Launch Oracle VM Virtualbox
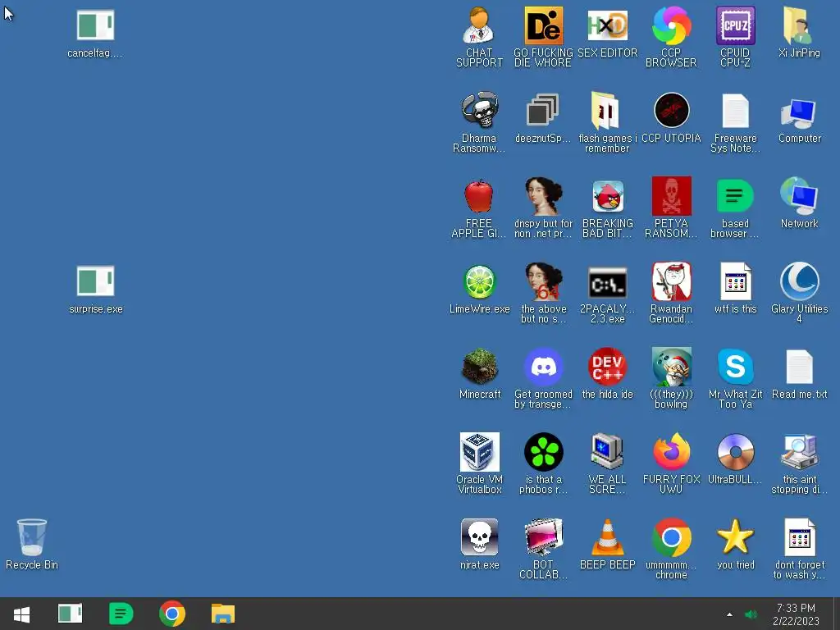Viewport: 840px width, 630px height. 479,452
